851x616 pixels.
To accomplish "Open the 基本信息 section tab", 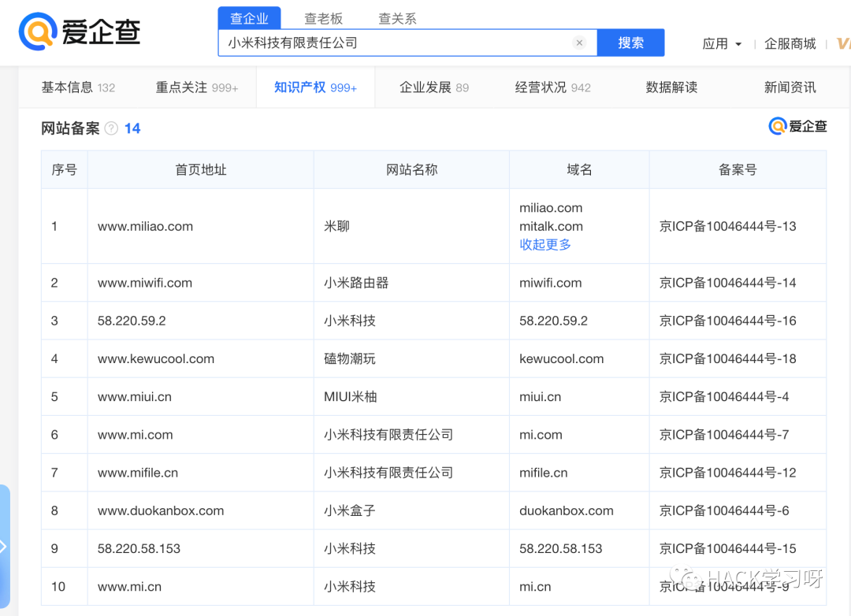I will coord(78,87).
